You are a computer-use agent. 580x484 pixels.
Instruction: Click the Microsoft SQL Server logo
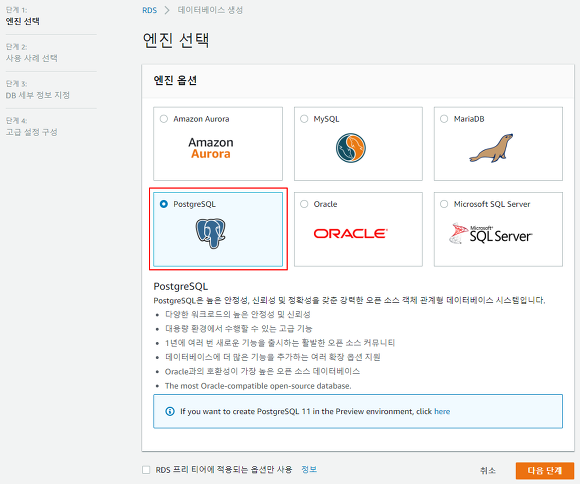(x=491, y=233)
